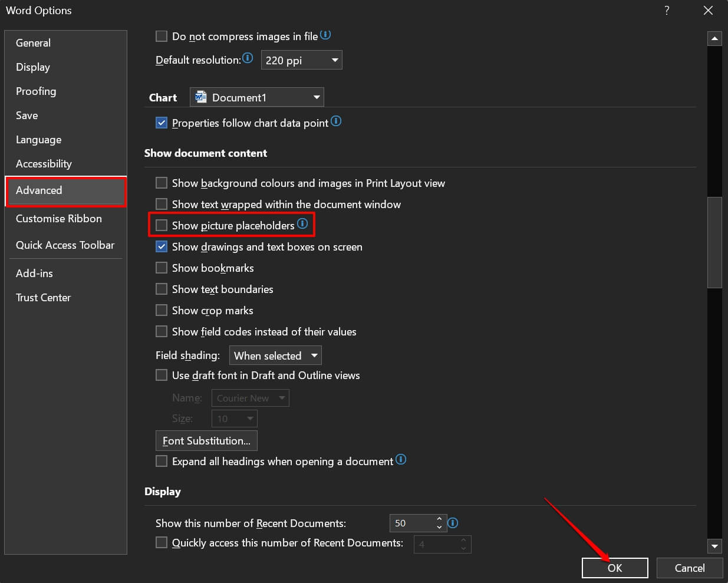728x583 pixels.
Task: Click the scrollbar down arrow
Action: pyautogui.click(x=714, y=546)
